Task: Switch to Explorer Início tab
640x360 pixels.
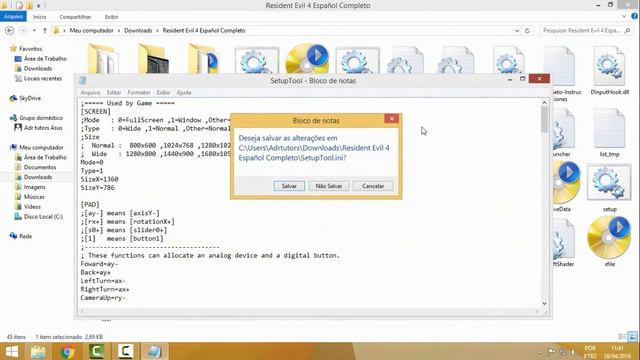Action: [x=39, y=17]
